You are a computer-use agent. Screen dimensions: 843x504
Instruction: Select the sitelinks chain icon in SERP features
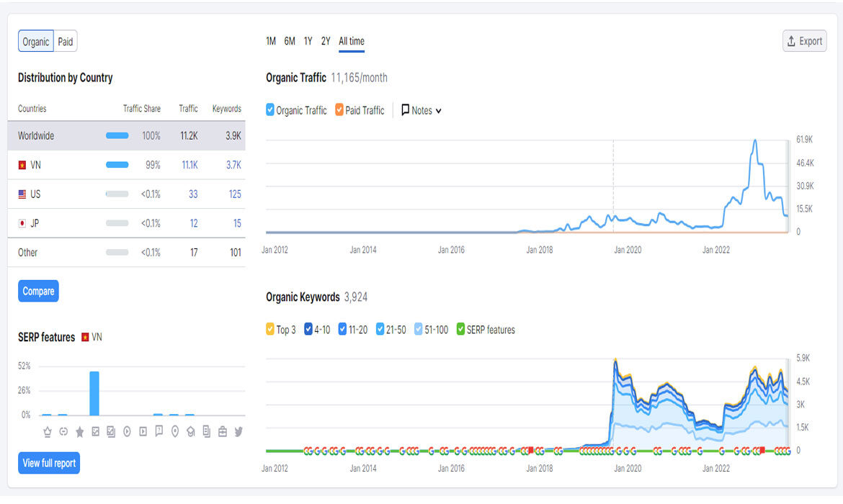(x=63, y=431)
